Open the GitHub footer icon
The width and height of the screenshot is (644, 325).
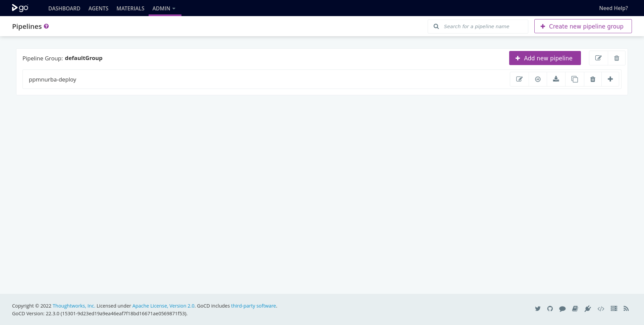click(550, 309)
